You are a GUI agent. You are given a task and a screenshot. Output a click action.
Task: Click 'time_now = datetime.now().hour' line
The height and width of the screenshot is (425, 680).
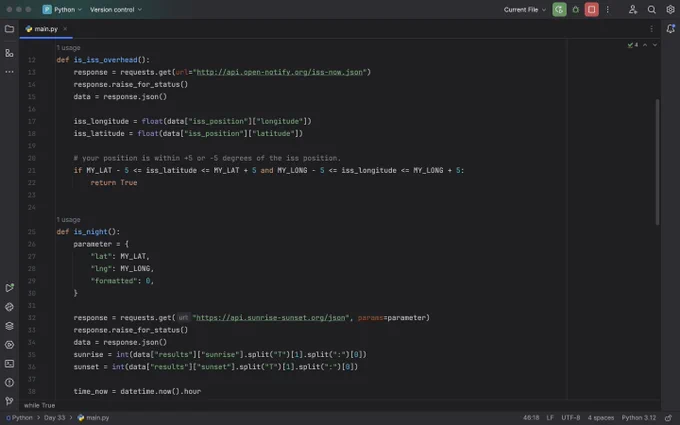click(x=137, y=391)
